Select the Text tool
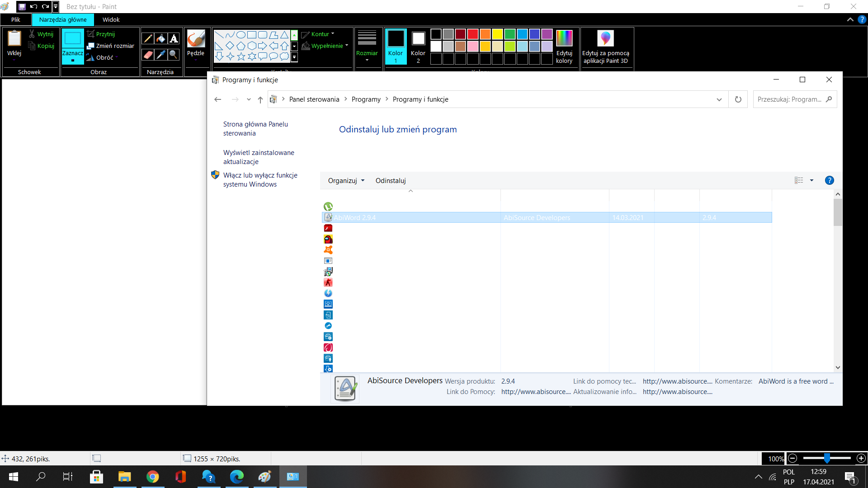This screenshot has width=868, height=488. pyautogui.click(x=174, y=39)
